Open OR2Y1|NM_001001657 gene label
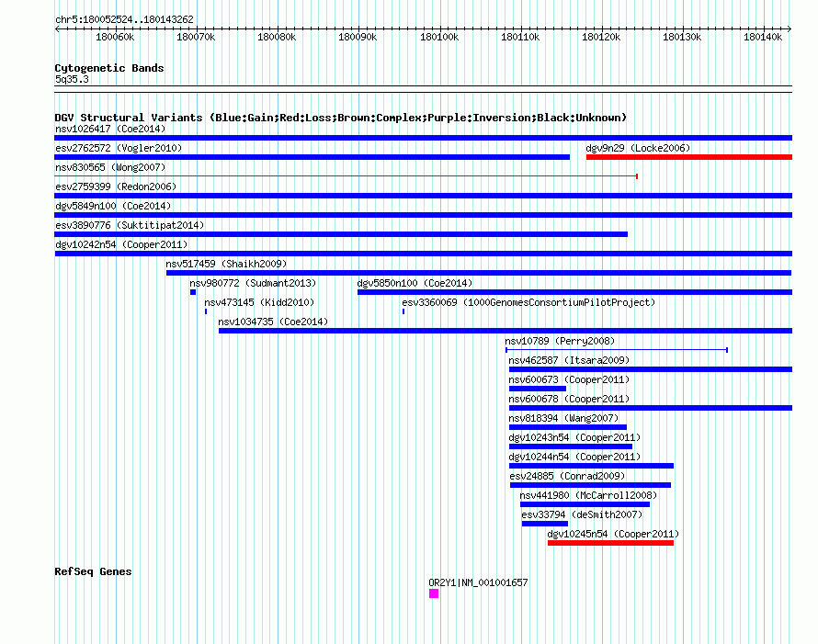Image resolution: width=818 pixels, height=644 pixels. [478, 582]
